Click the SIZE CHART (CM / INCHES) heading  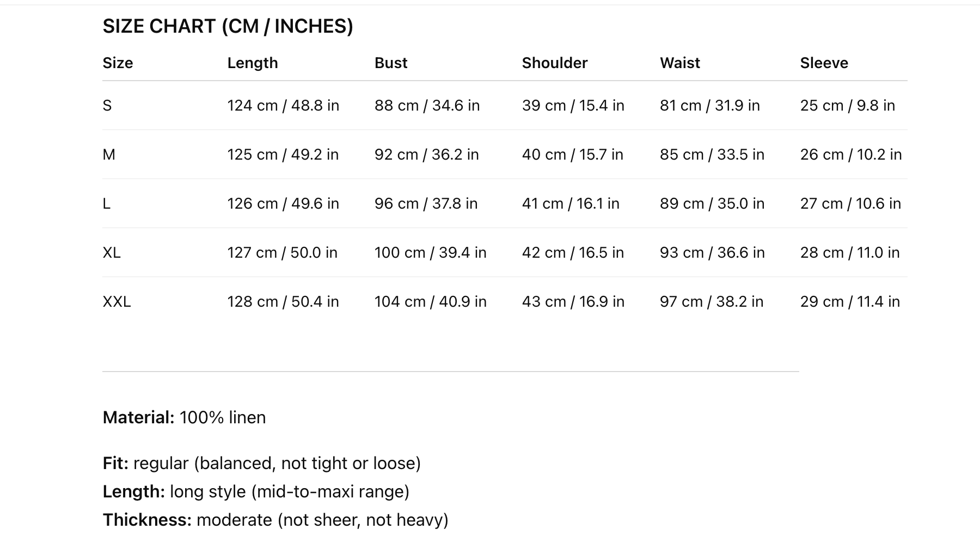pyautogui.click(x=228, y=26)
